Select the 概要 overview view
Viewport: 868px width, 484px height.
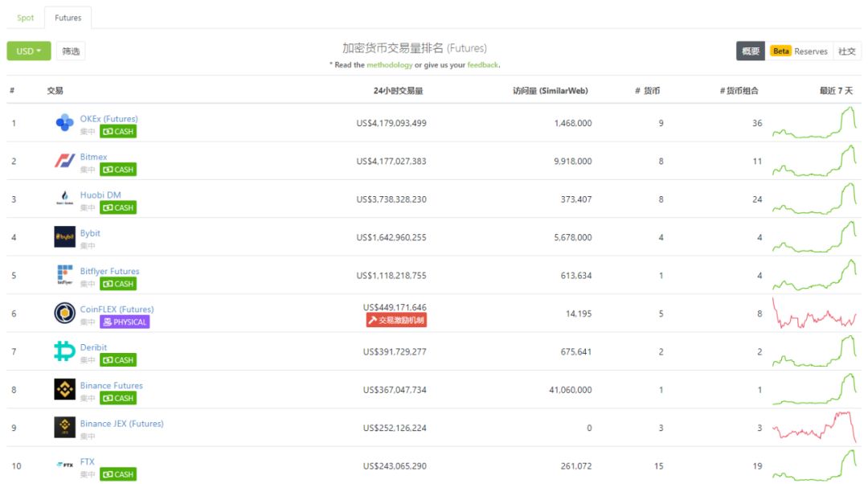(x=751, y=51)
